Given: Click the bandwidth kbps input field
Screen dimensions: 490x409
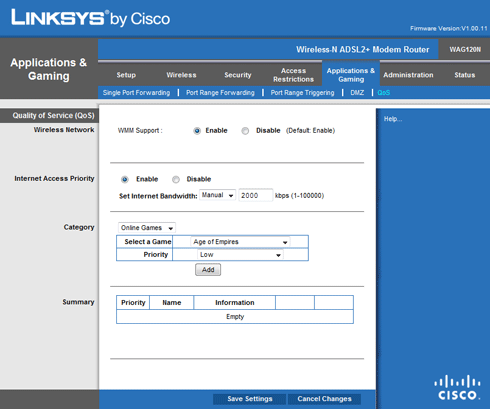Looking at the screenshot, I should click(x=256, y=195).
